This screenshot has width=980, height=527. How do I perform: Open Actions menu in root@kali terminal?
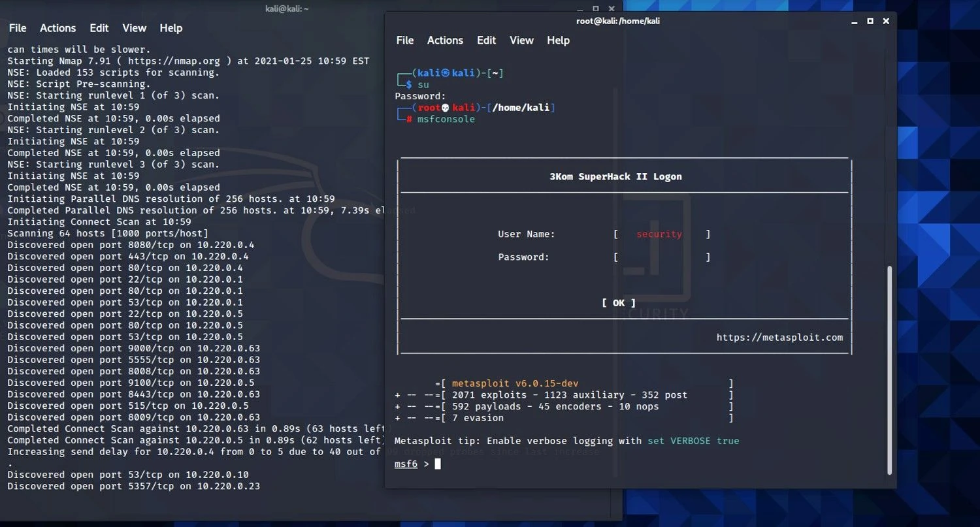coord(445,40)
